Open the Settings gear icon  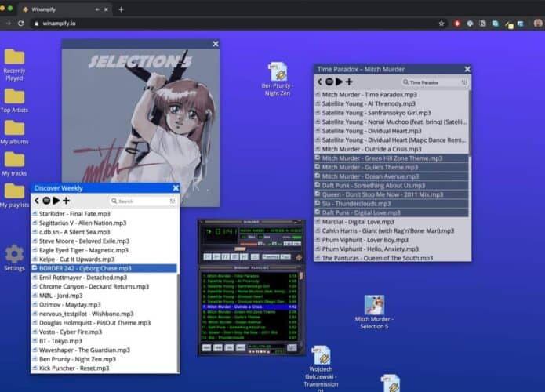[x=14, y=257]
